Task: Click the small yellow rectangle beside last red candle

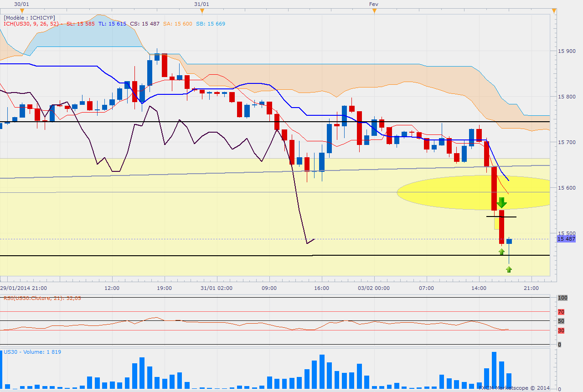Action: (497, 223)
